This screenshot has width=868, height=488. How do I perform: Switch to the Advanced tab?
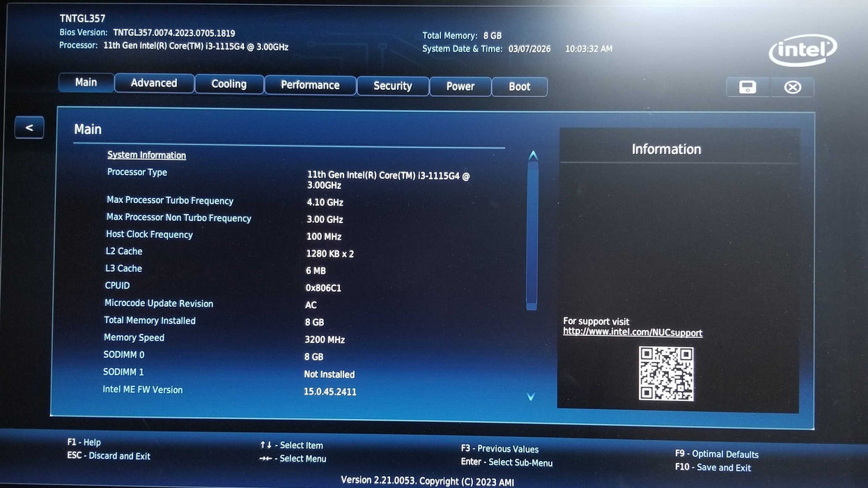pyautogui.click(x=154, y=83)
